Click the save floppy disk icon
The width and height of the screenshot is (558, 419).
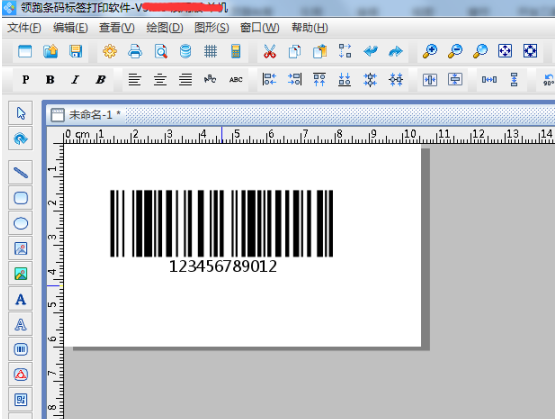(x=76, y=51)
